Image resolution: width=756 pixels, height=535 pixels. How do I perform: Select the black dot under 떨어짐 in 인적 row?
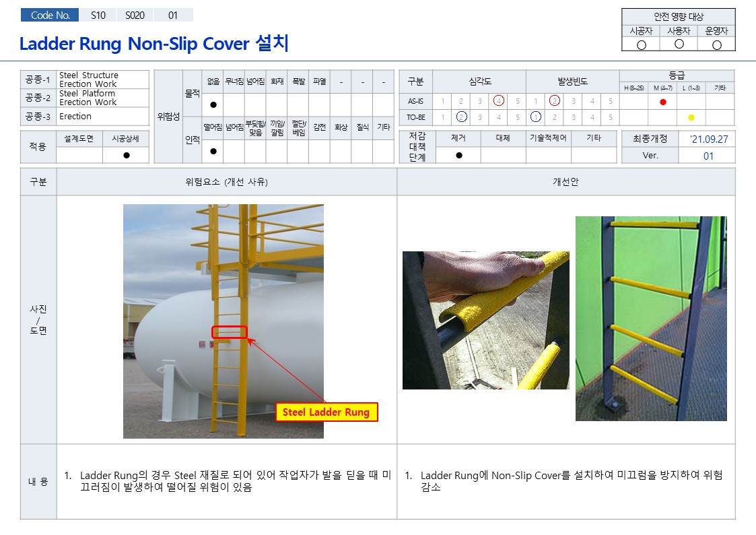pyautogui.click(x=213, y=152)
